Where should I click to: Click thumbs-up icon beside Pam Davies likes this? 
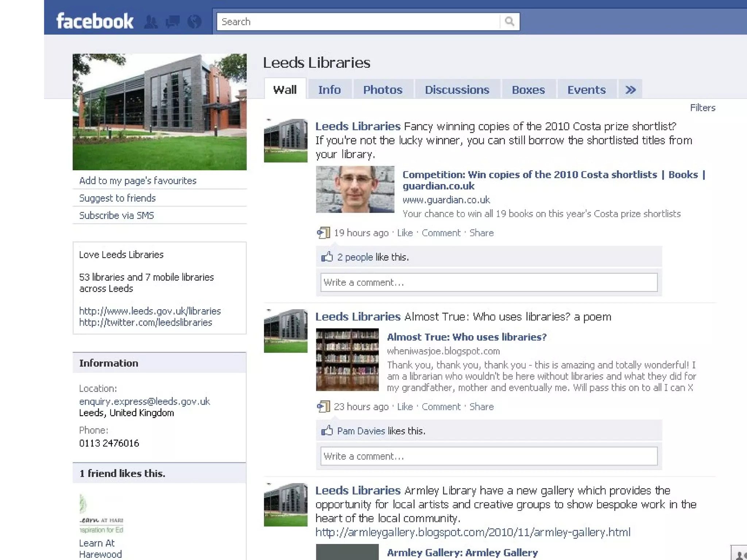(327, 431)
